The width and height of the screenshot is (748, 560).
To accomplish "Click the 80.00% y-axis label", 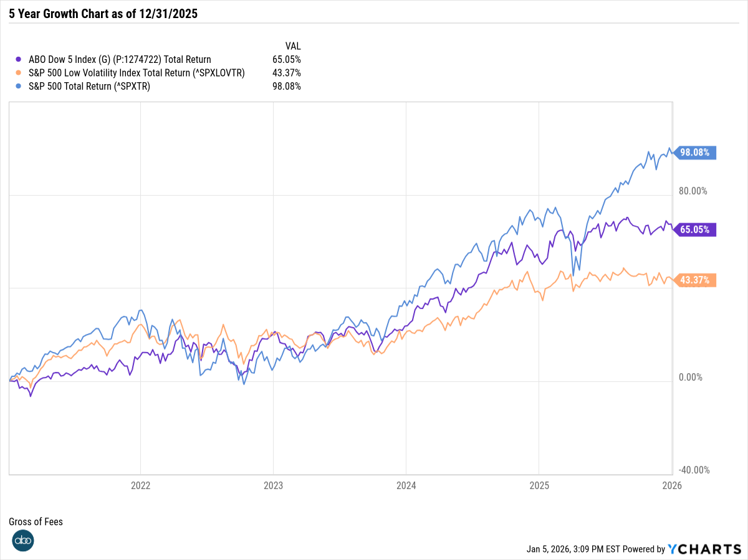I will pyautogui.click(x=693, y=191).
